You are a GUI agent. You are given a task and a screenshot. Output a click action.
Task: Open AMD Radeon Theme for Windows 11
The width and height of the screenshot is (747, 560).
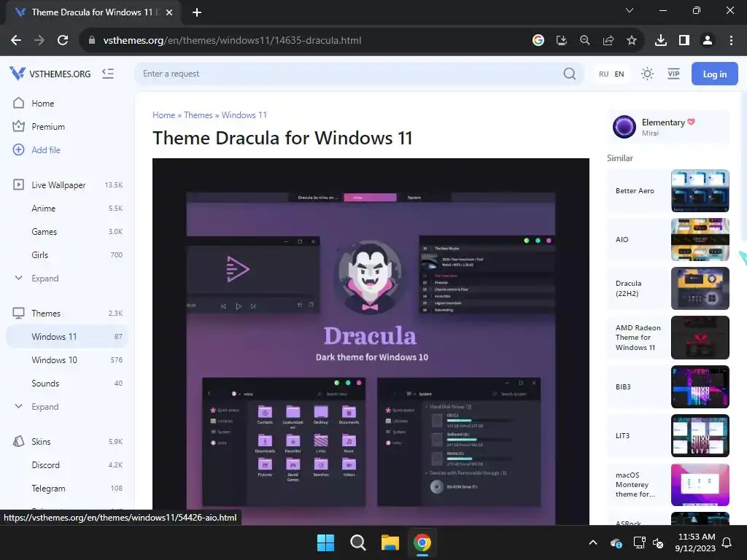point(668,338)
